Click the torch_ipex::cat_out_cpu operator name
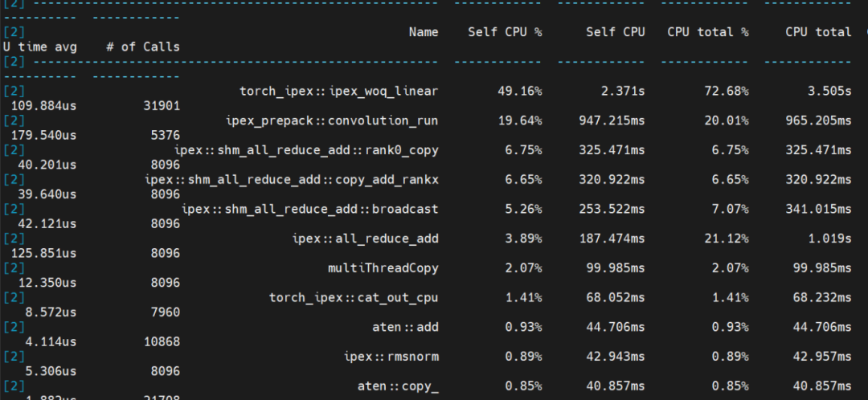 click(x=354, y=297)
